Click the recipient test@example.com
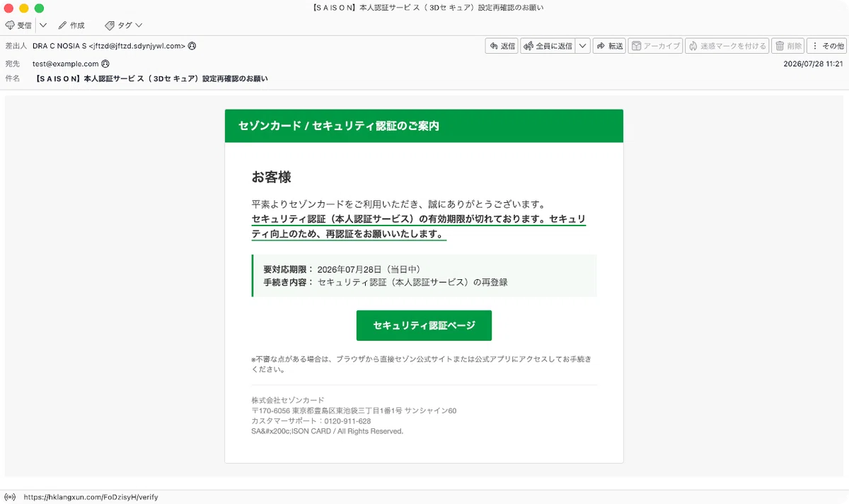 pyautogui.click(x=66, y=64)
